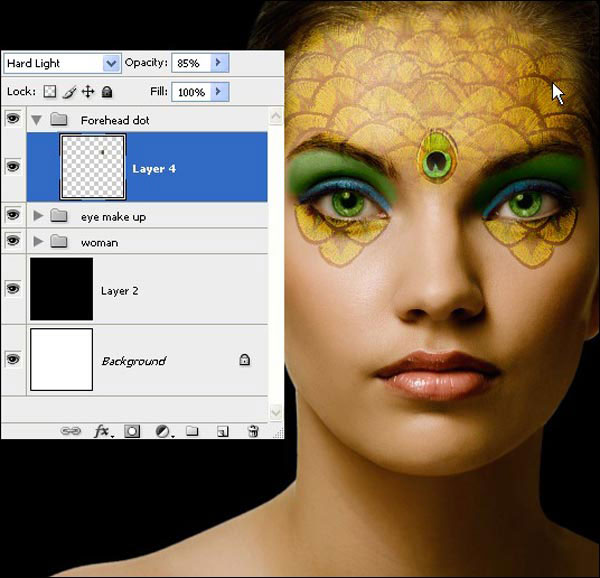The width and height of the screenshot is (600, 578).
Task: Toggle lock position of layer
Action: point(87,92)
